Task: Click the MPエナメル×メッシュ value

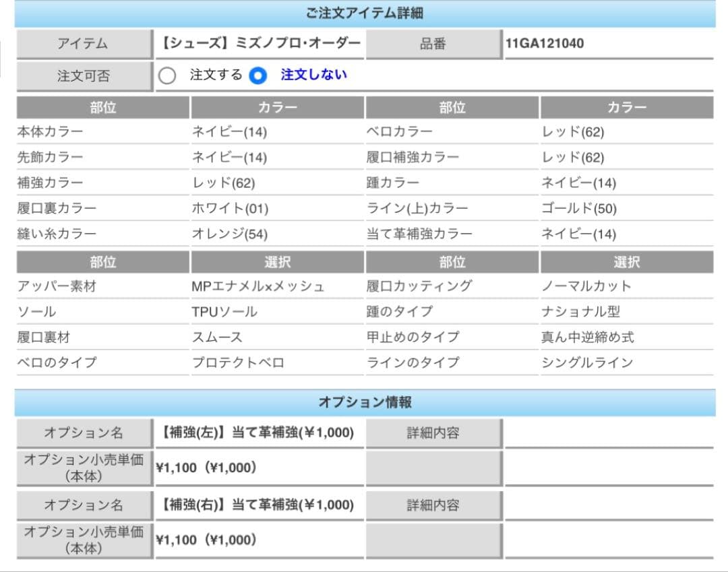Action: click(258, 287)
